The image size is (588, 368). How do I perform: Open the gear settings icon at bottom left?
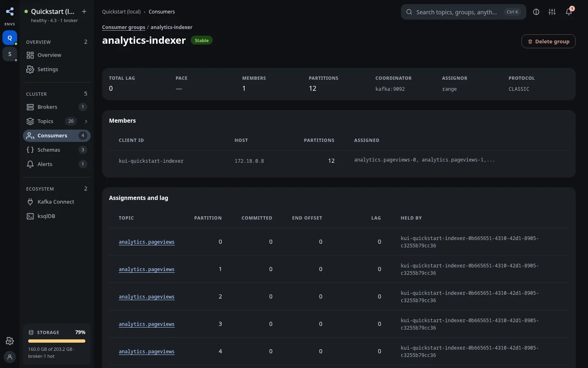(10, 341)
